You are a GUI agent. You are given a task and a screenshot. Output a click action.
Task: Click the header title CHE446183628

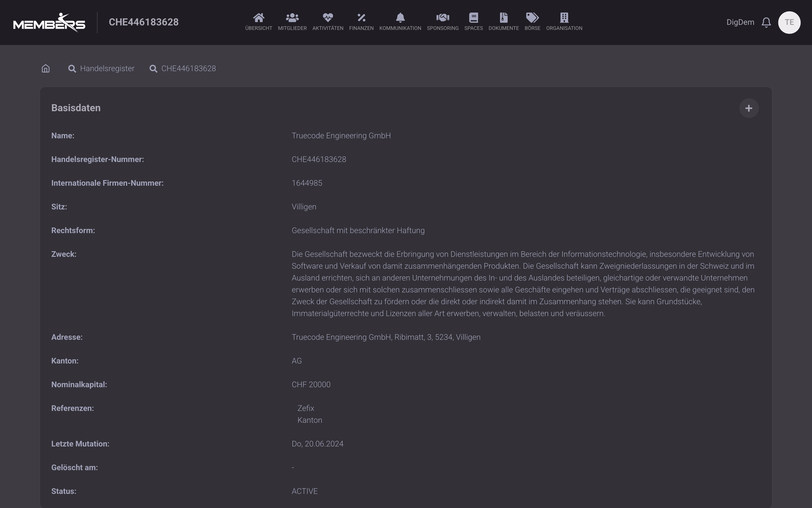(x=144, y=22)
